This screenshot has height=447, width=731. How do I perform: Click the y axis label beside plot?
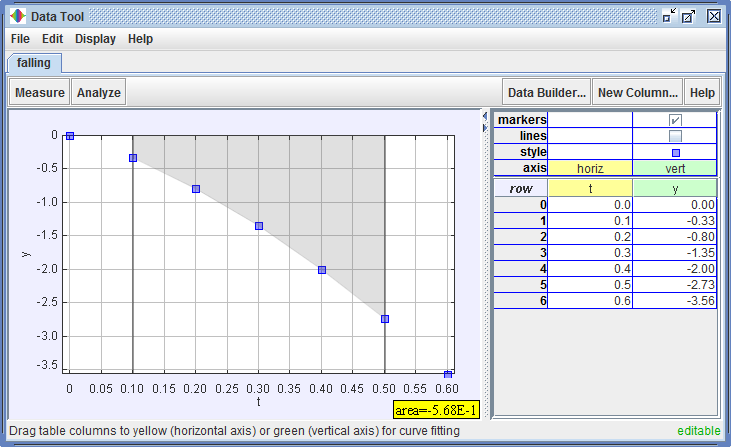coord(26,254)
